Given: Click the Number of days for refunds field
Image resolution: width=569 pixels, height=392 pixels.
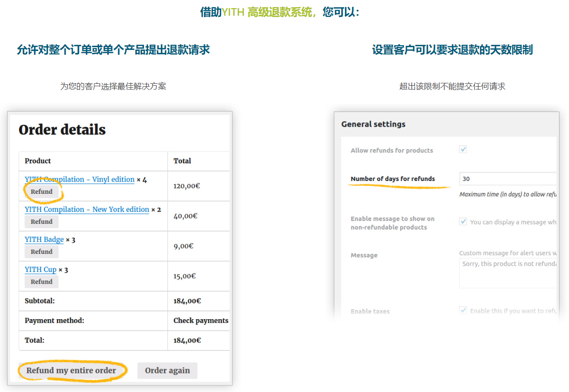Looking at the screenshot, I should tap(508, 179).
